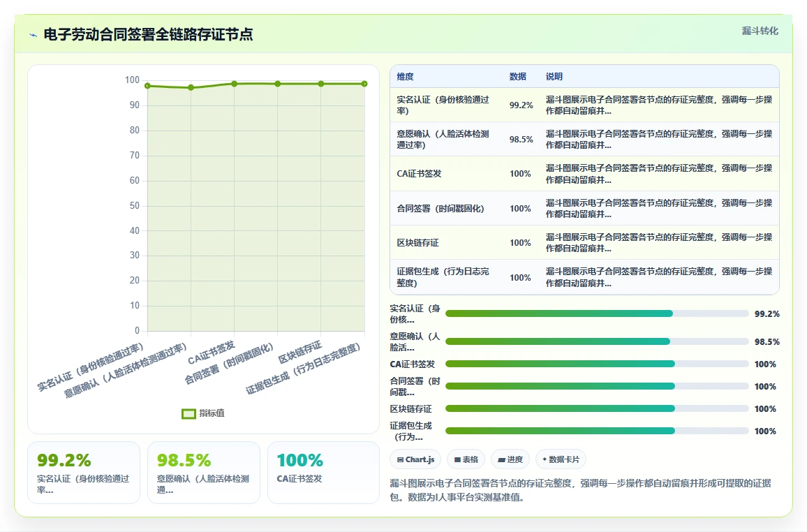Click x-axis label 证据包生成（行为日志完整度）in chart
Screen dimensions: 807x532
click(x=303, y=369)
